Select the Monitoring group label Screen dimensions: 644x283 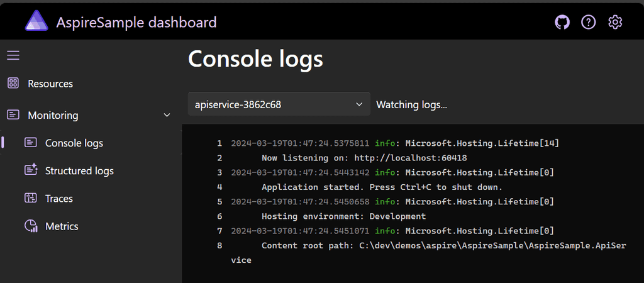[x=53, y=116]
